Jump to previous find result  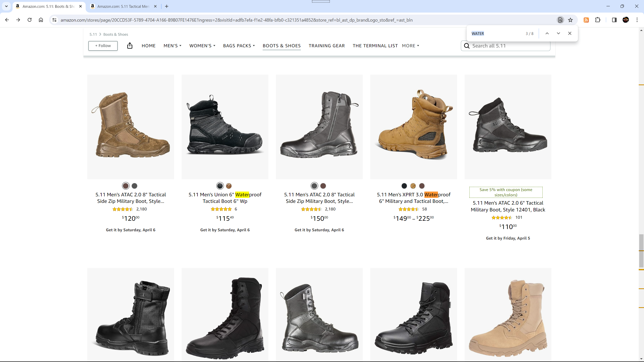click(547, 33)
